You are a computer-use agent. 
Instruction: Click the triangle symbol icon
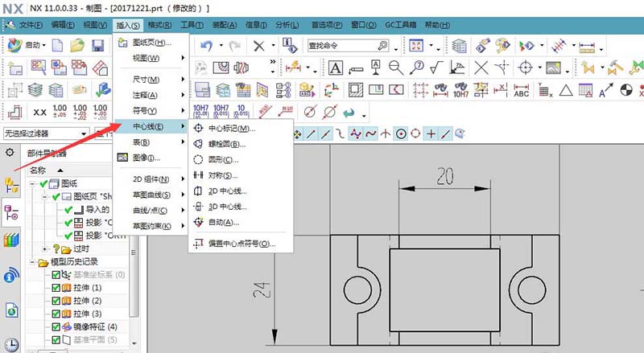click(566, 90)
